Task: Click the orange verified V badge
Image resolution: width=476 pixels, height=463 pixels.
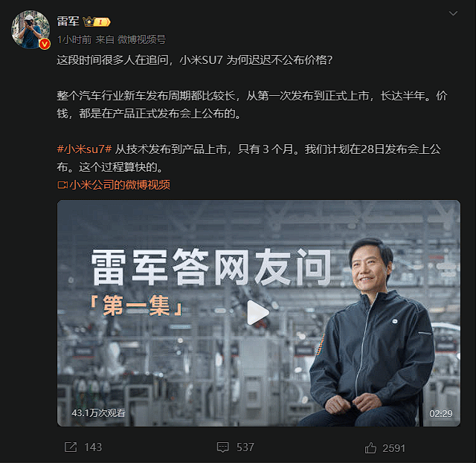Action: [45, 45]
